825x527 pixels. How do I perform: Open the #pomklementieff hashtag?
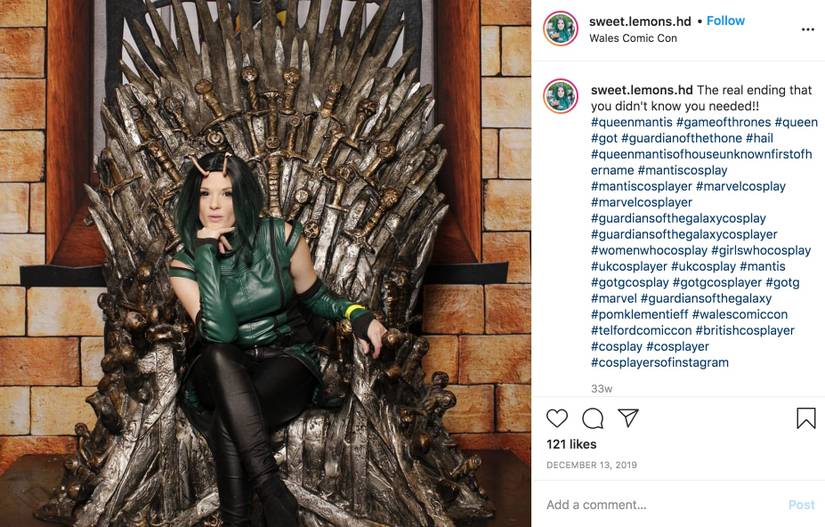639,315
